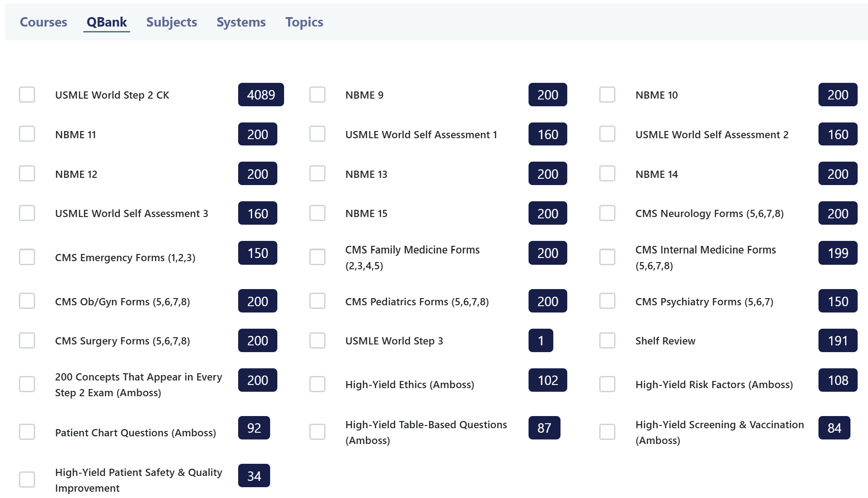868x498 pixels.
Task: Tick the CMS Emergency Forms checkbox
Action: pos(27,257)
